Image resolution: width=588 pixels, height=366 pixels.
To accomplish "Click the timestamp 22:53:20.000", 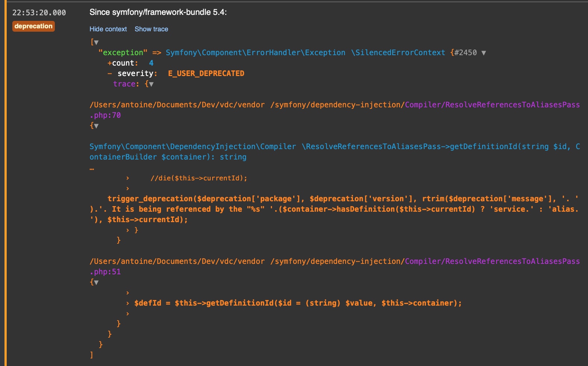I will pyautogui.click(x=39, y=13).
